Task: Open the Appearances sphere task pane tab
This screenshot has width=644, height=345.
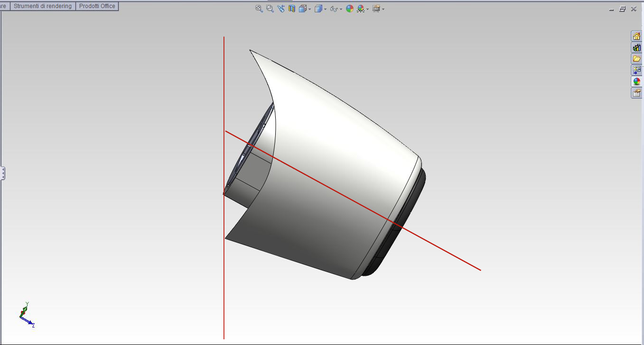Action: (637, 82)
